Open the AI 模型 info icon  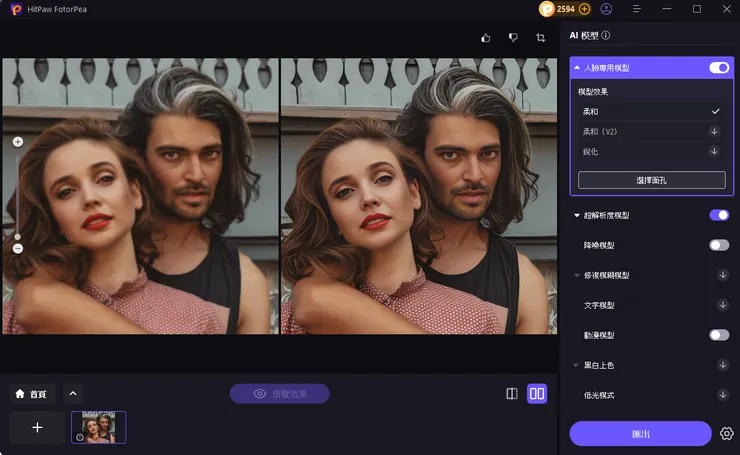(606, 35)
